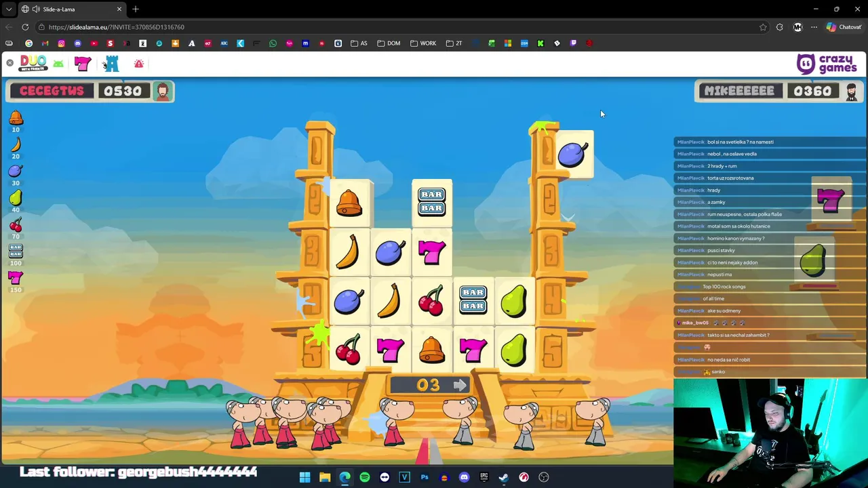Click the pink seven game icon
Image resolution: width=868 pixels, height=488 pixels.
[83, 64]
